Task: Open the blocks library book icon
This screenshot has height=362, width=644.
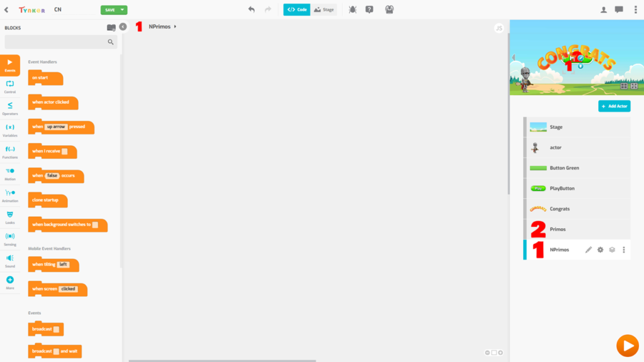Action: pos(111,27)
